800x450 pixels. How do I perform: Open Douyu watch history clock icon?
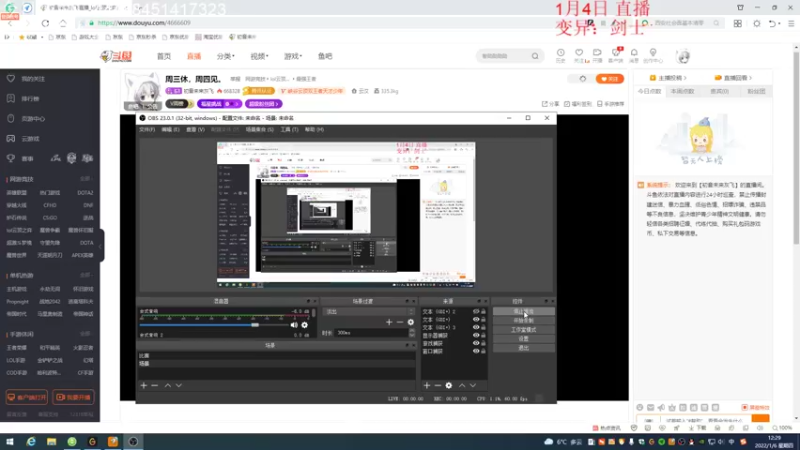click(x=561, y=55)
